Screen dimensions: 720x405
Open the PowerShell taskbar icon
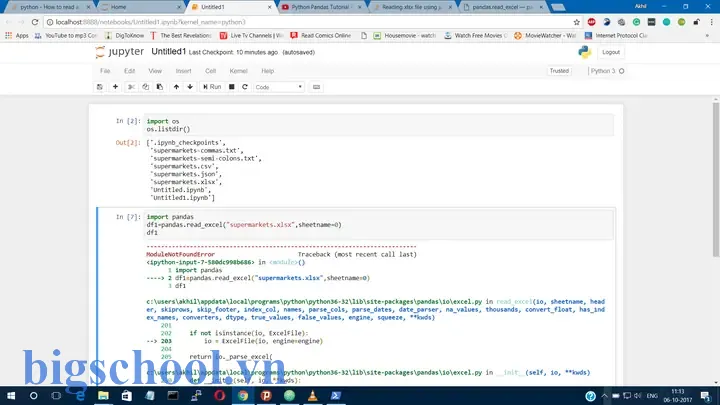click(336, 395)
